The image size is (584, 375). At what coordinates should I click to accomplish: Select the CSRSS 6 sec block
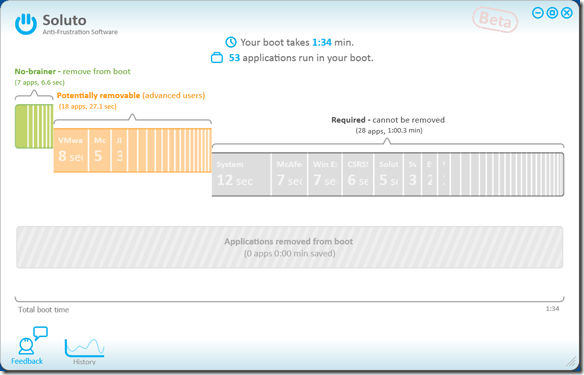click(358, 174)
